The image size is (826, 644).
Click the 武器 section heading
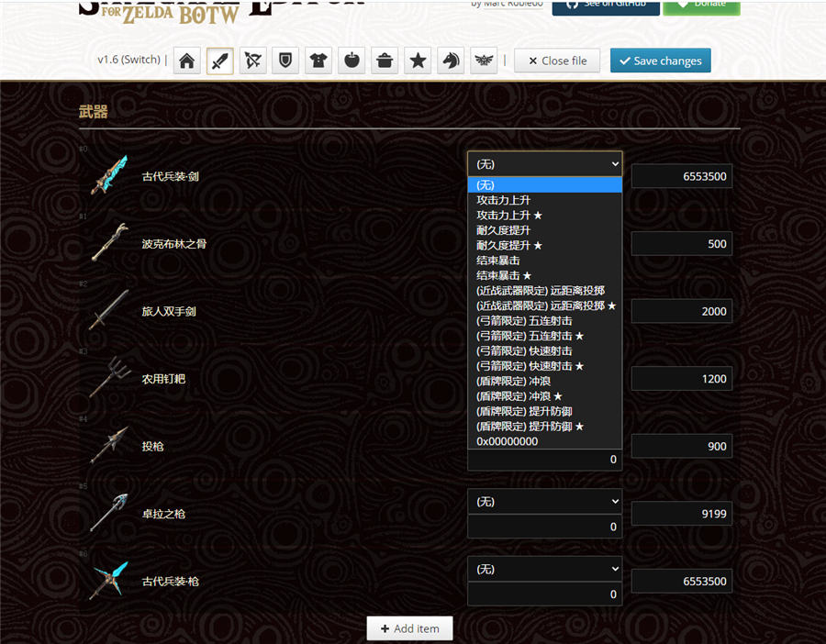click(94, 112)
